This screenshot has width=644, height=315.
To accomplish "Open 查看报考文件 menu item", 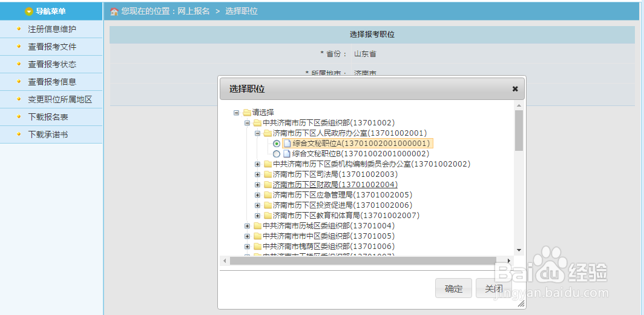I will [51, 47].
